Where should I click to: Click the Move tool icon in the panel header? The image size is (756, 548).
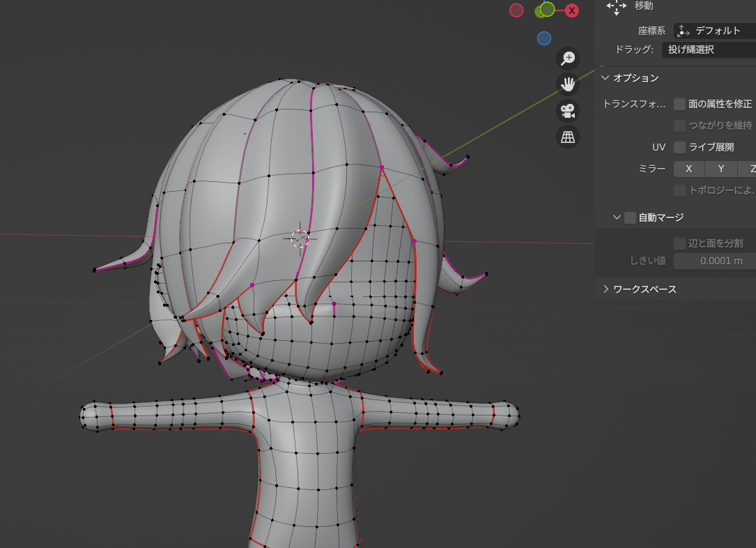pyautogui.click(x=617, y=6)
